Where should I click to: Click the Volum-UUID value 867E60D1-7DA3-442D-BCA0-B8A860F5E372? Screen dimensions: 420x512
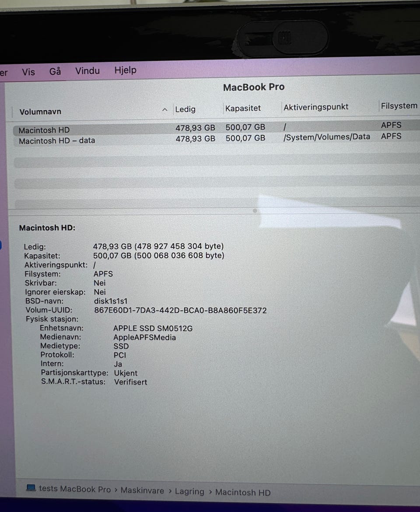point(180,310)
